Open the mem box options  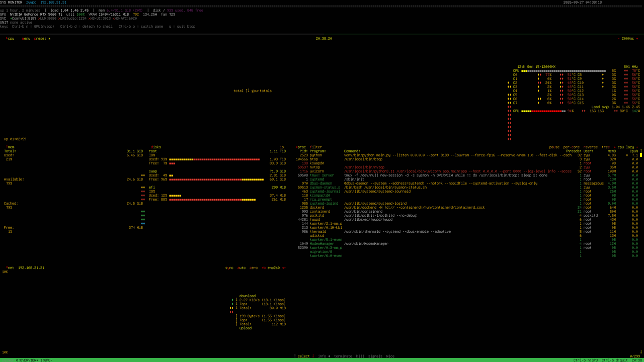[10, 147]
